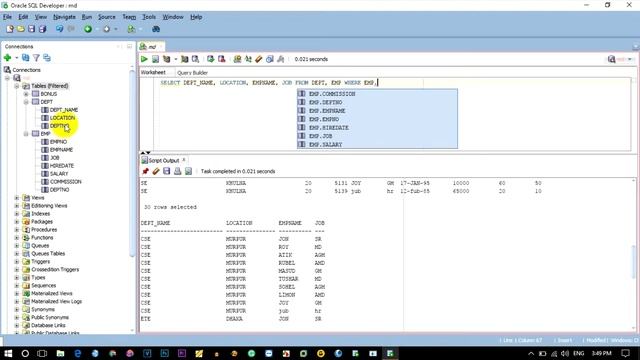This screenshot has width=640, height=360.
Task: Expand the BONUS table node
Action: tap(26, 94)
